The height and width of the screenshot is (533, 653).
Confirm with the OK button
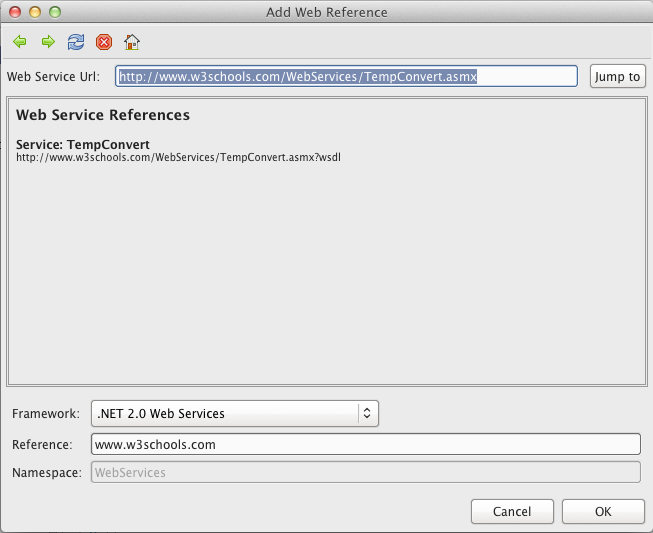coord(603,511)
